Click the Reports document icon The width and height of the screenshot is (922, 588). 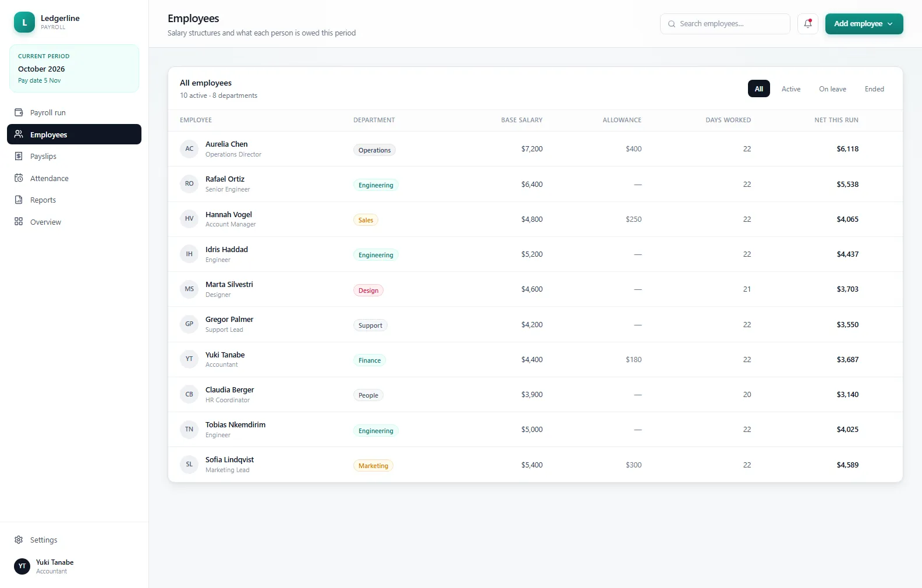coord(19,200)
